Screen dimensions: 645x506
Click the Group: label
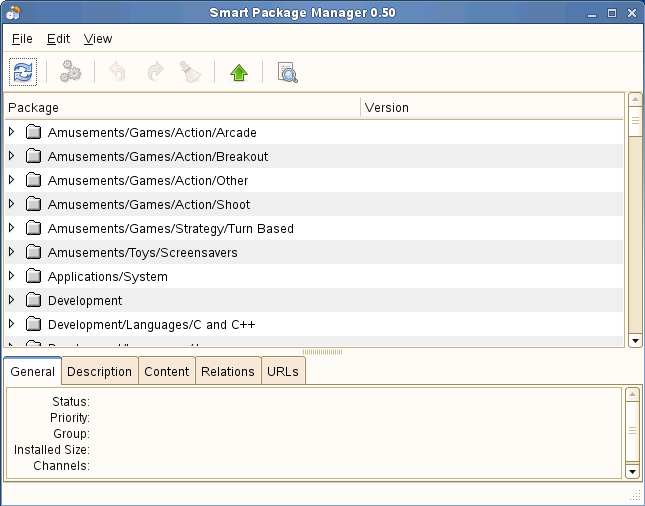pyautogui.click(x=72, y=434)
